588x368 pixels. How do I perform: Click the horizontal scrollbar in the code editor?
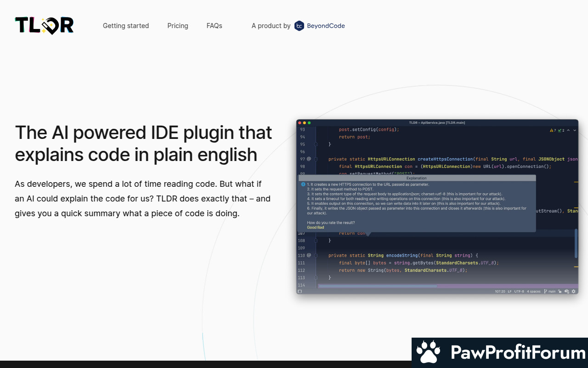point(378,286)
